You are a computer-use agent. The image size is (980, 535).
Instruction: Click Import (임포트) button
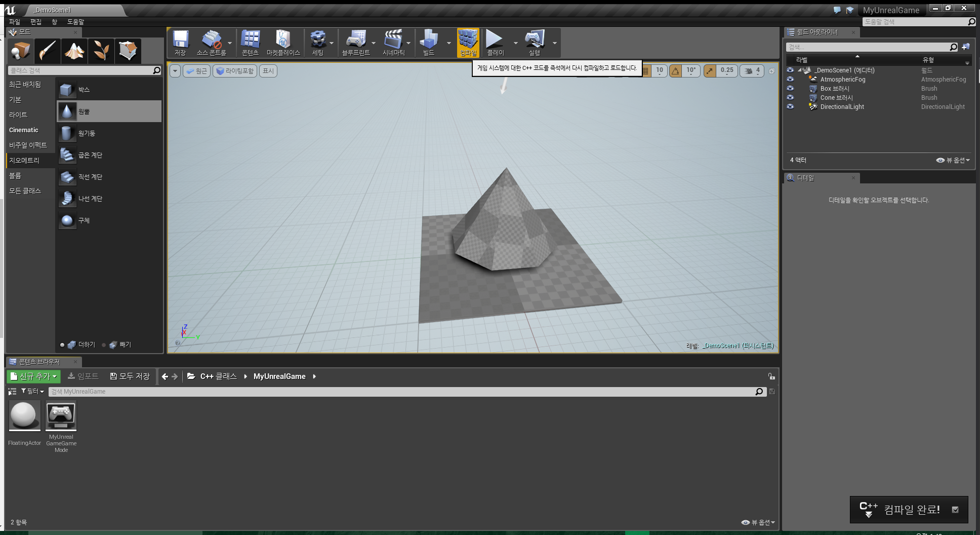click(83, 376)
